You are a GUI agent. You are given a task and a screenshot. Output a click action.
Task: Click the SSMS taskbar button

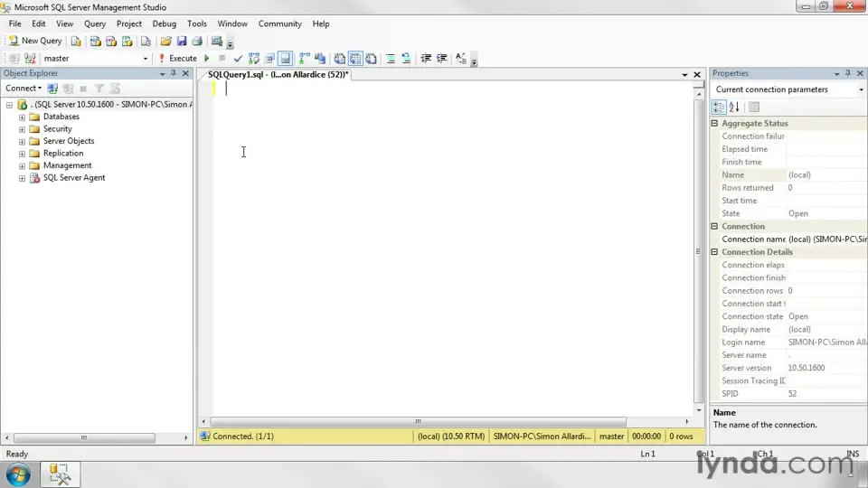coord(60,474)
